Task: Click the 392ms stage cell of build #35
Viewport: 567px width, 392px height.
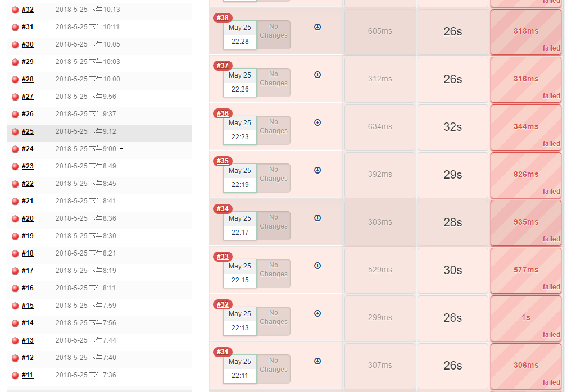Action: coord(380,175)
